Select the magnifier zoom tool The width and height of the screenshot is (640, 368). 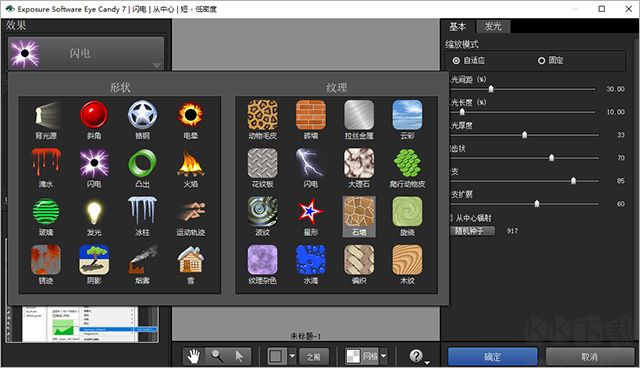(217, 356)
